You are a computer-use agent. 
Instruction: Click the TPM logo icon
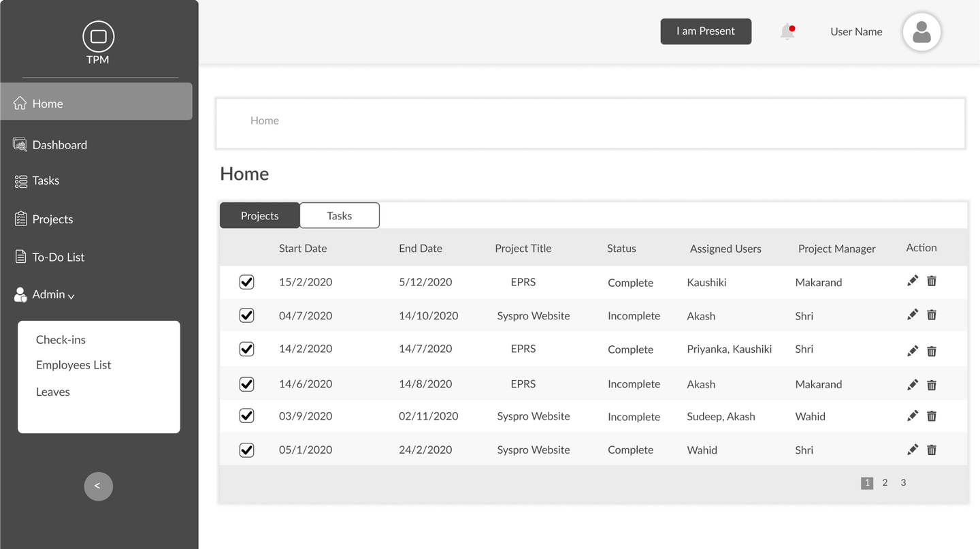98,37
